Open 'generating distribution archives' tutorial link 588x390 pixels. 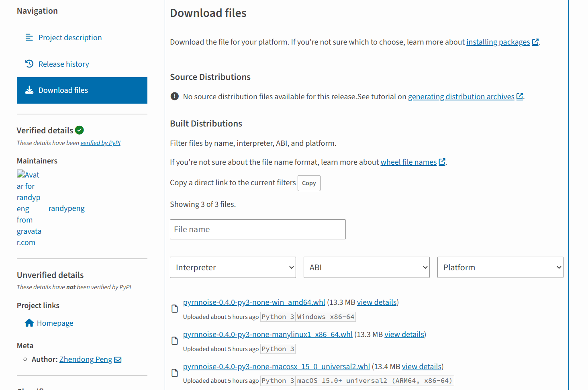coord(461,97)
